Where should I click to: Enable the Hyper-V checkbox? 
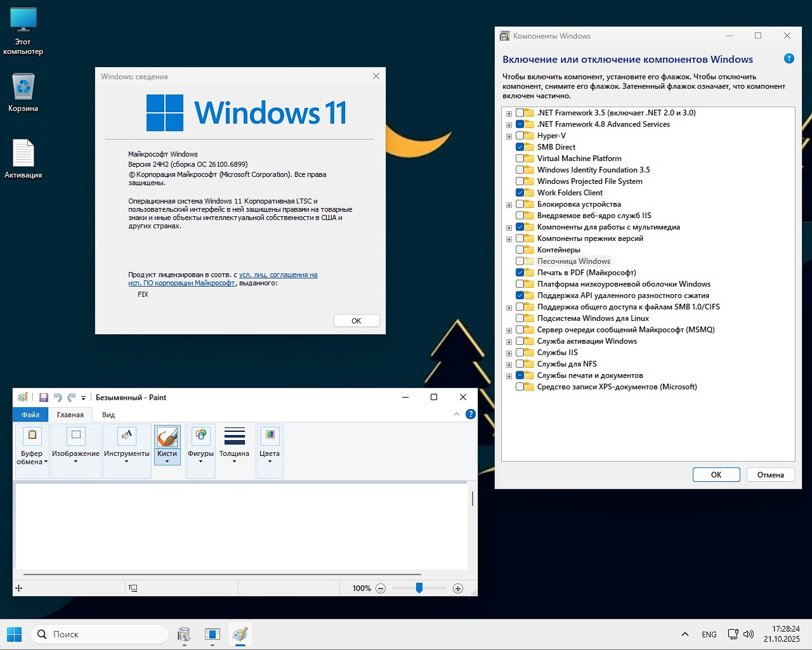520,136
